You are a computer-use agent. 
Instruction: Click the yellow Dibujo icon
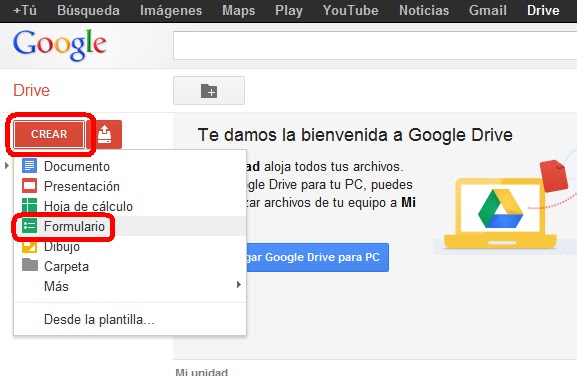click(x=29, y=246)
